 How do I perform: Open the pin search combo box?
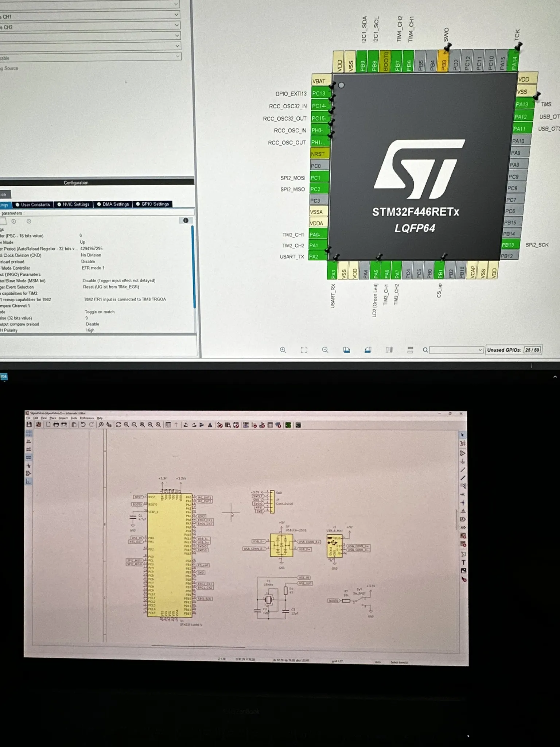pyautogui.click(x=456, y=350)
